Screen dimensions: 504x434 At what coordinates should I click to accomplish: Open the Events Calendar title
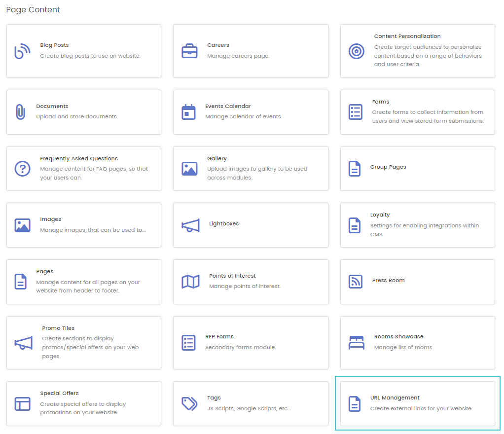(x=228, y=106)
